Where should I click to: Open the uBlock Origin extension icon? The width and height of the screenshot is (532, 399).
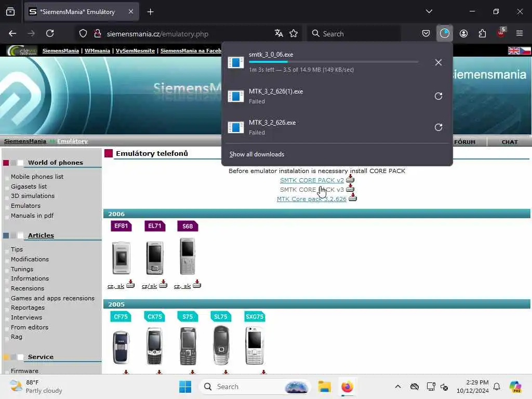501,33
